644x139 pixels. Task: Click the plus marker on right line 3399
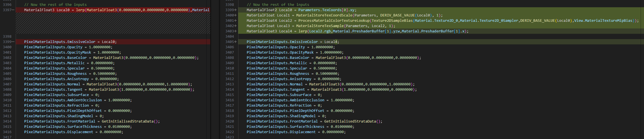point(236,10)
